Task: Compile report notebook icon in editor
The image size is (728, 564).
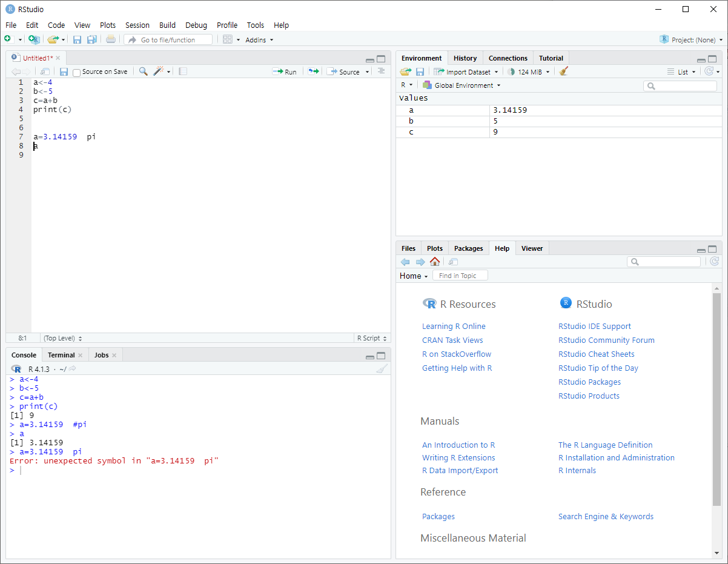Action: tap(183, 71)
